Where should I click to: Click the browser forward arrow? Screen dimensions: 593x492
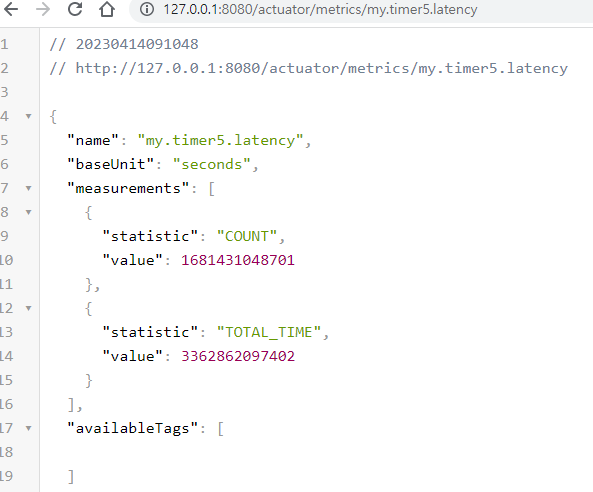pyautogui.click(x=43, y=9)
